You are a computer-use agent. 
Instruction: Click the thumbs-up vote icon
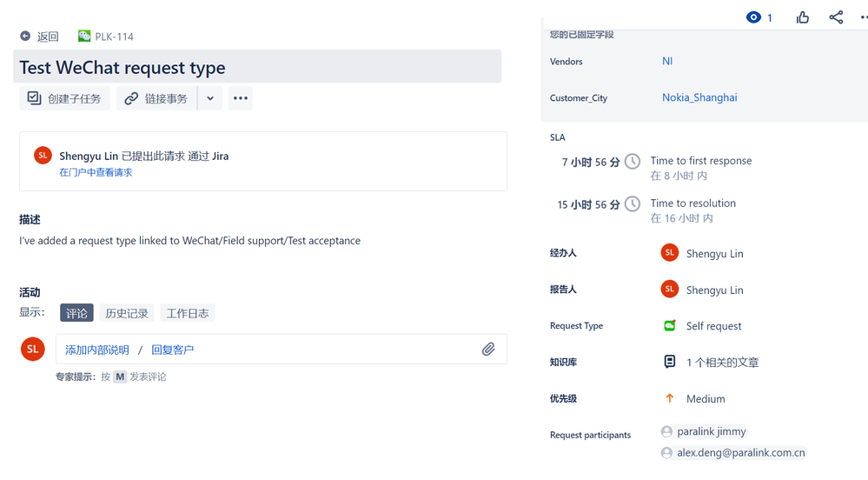[803, 17]
